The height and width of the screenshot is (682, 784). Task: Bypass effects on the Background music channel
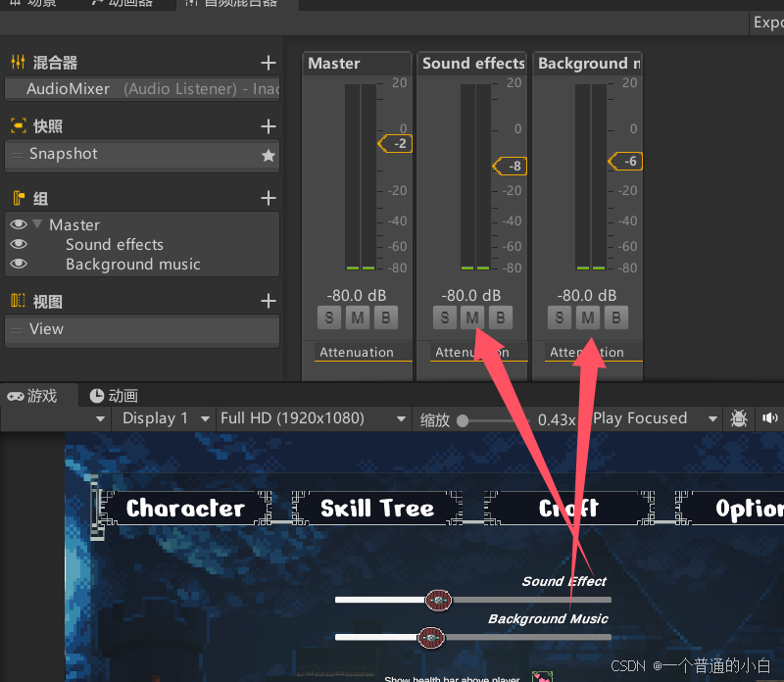pos(616,317)
